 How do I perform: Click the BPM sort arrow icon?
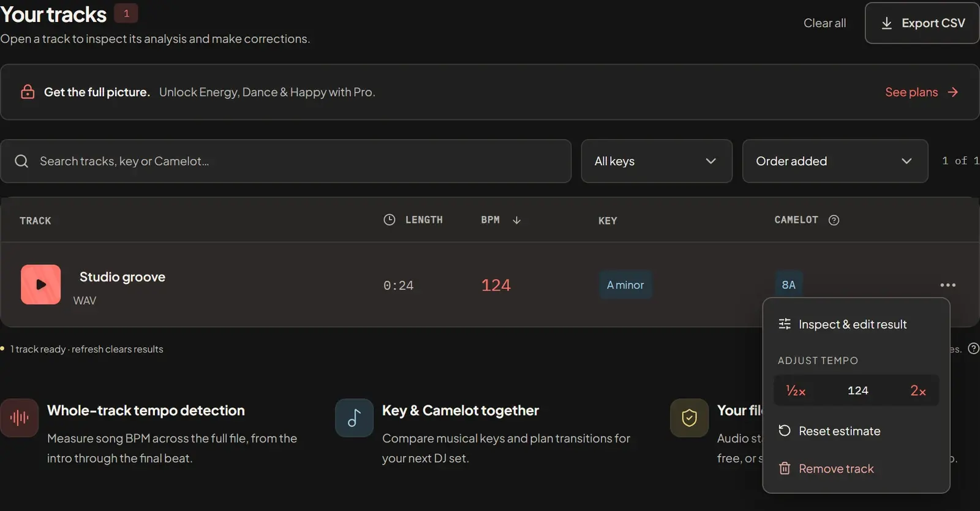pos(516,220)
